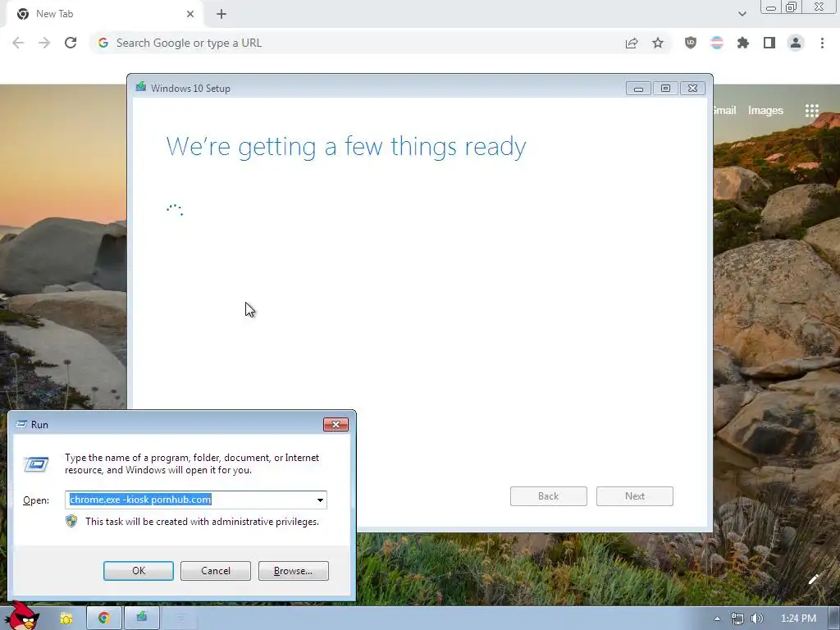Close the Run dialog with red X
Screen dimensions: 840x630
[336, 425]
